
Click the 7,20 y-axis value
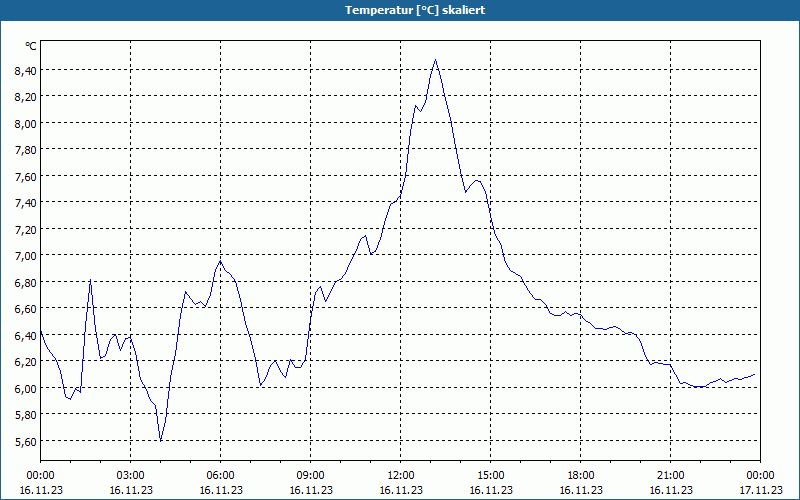coord(26,230)
